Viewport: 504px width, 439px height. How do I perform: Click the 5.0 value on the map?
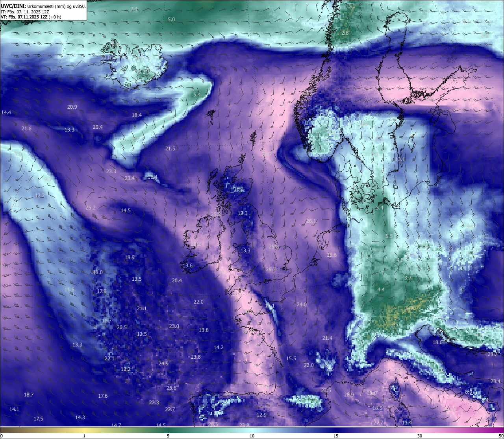(171, 19)
